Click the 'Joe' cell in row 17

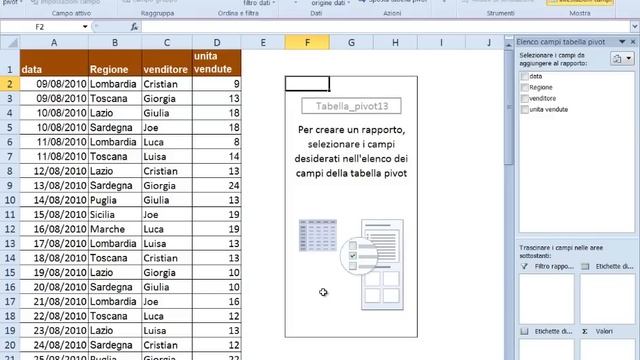tap(167, 302)
